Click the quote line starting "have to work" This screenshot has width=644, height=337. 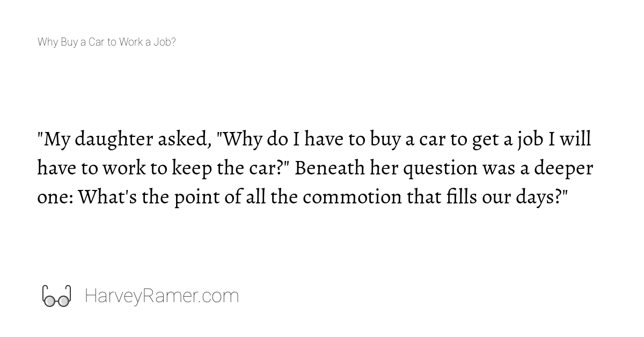coord(315,169)
